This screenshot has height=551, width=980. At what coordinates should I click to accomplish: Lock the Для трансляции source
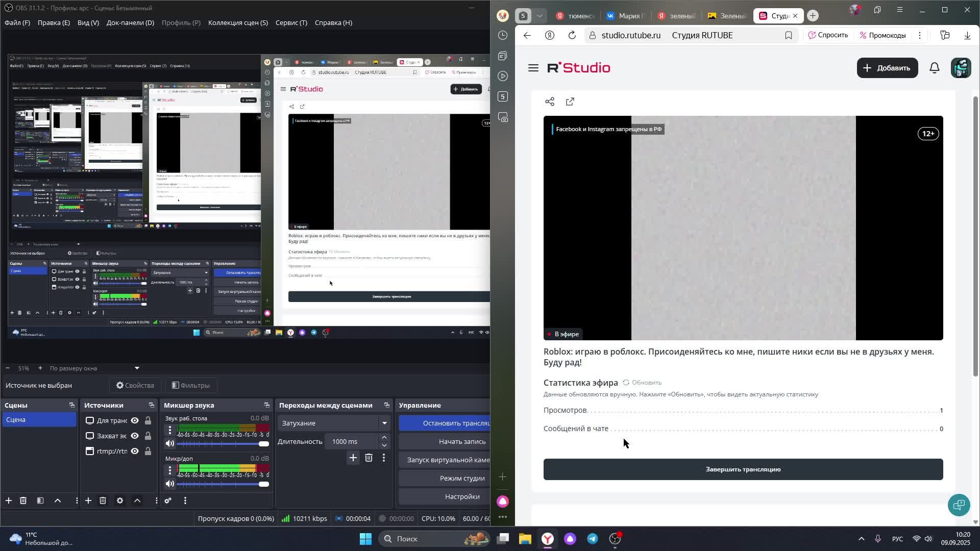(148, 421)
